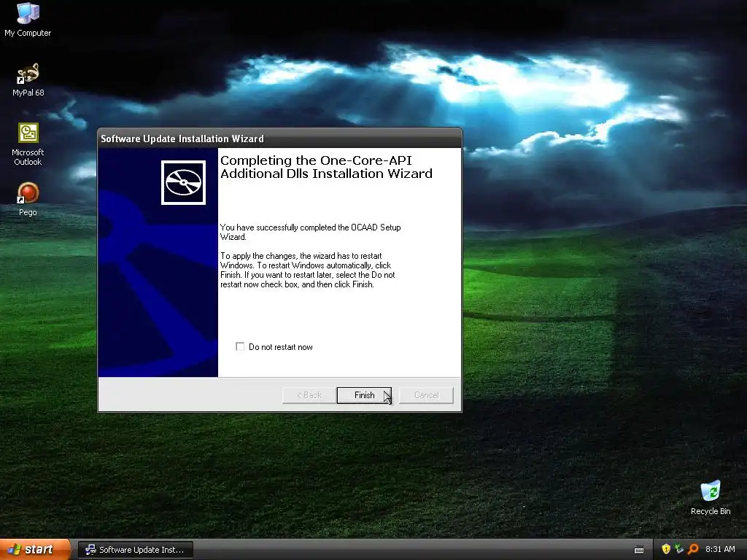Click yellow security shield tray icon

pos(666,549)
